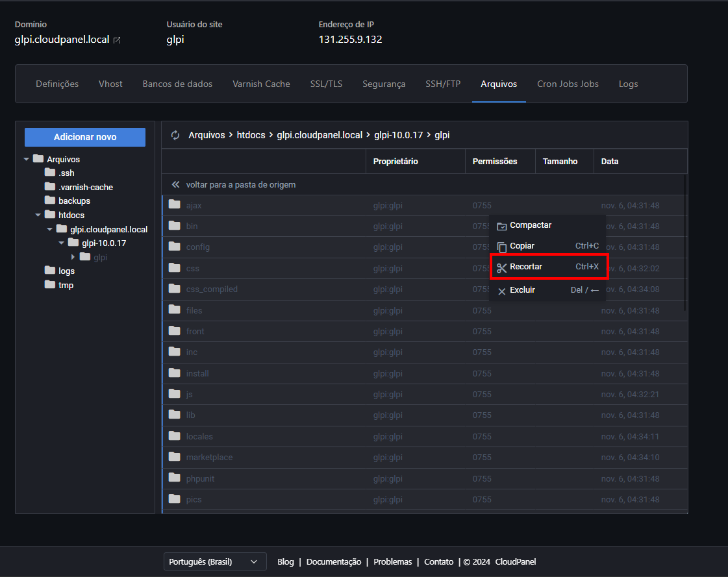Viewport: 728px width, 577px height.
Task: Click the config folder icon
Action: 175,247
